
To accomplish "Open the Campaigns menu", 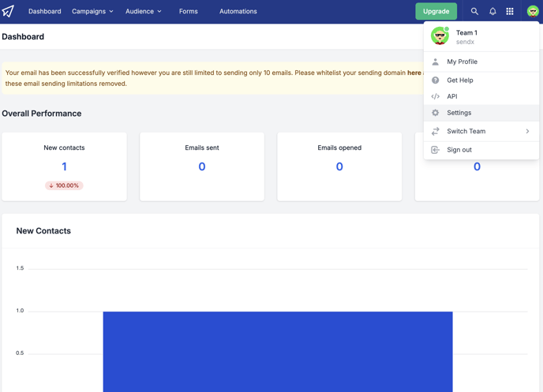I will click(92, 11).
